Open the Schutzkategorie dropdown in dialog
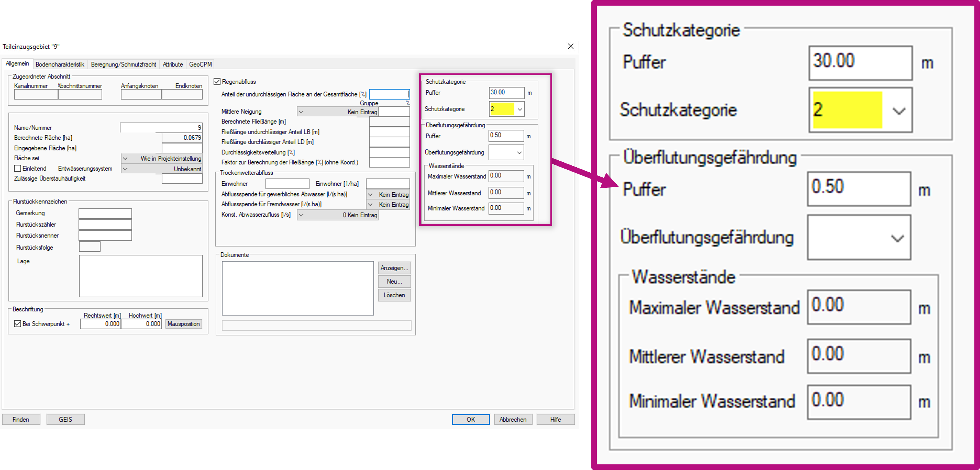980x470 pixels. point(520,109)
